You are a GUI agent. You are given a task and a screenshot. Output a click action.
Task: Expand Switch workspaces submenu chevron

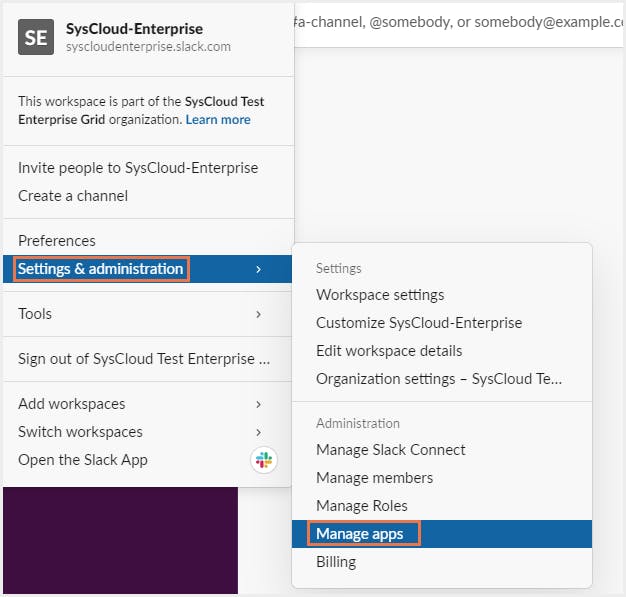(259, 432)
